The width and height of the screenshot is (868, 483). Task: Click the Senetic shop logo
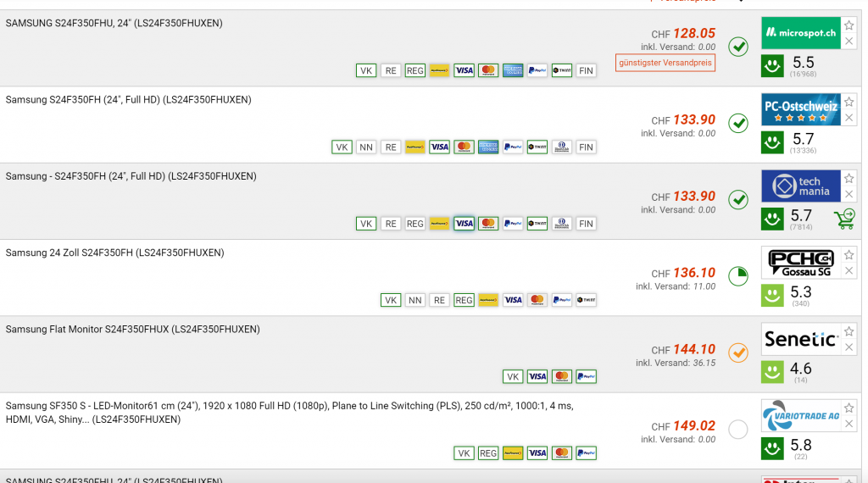click(801, 339)
